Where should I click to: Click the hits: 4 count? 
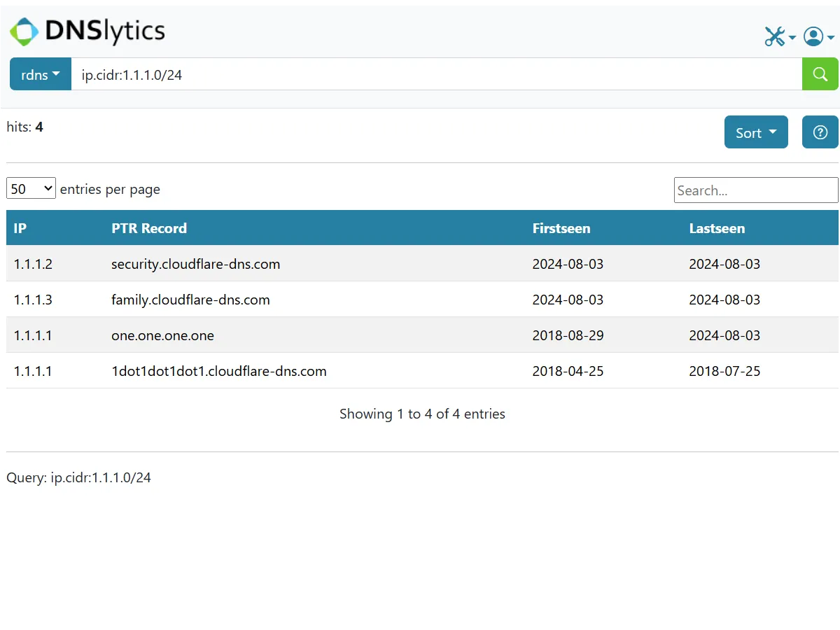24,127
